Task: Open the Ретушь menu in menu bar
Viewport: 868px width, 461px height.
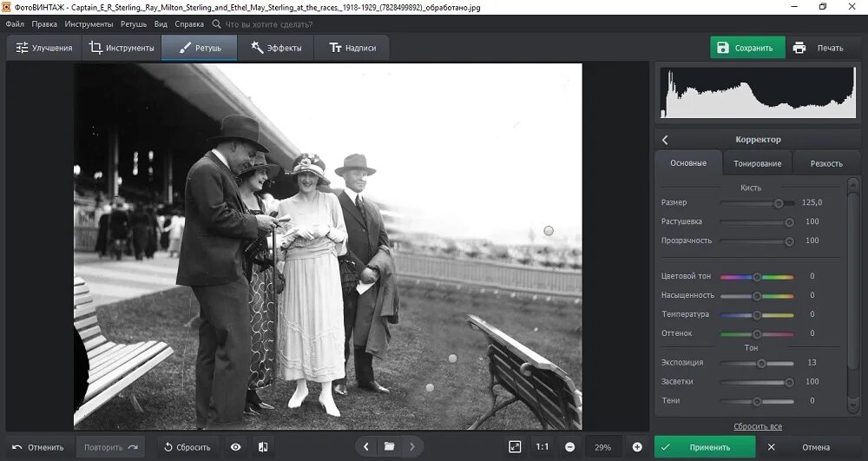Action: pos(134,24)
